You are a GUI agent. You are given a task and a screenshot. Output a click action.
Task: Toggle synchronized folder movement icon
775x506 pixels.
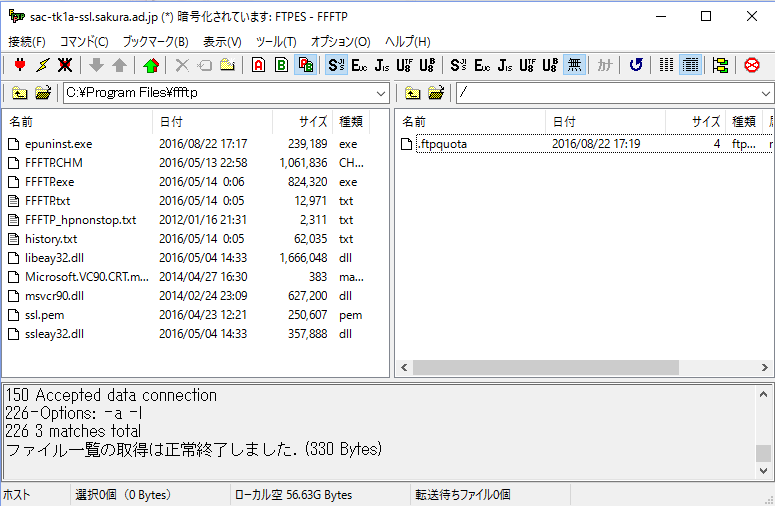(720, 65)
